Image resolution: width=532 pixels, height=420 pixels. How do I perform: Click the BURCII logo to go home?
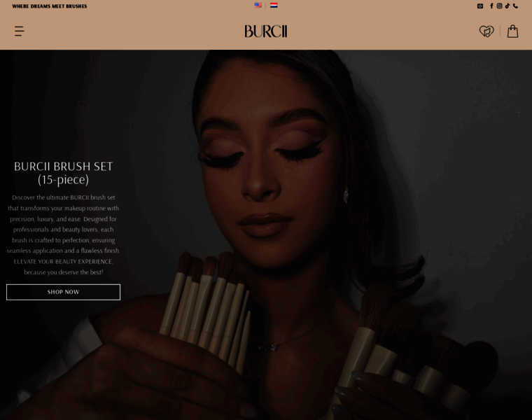[266, 31]
